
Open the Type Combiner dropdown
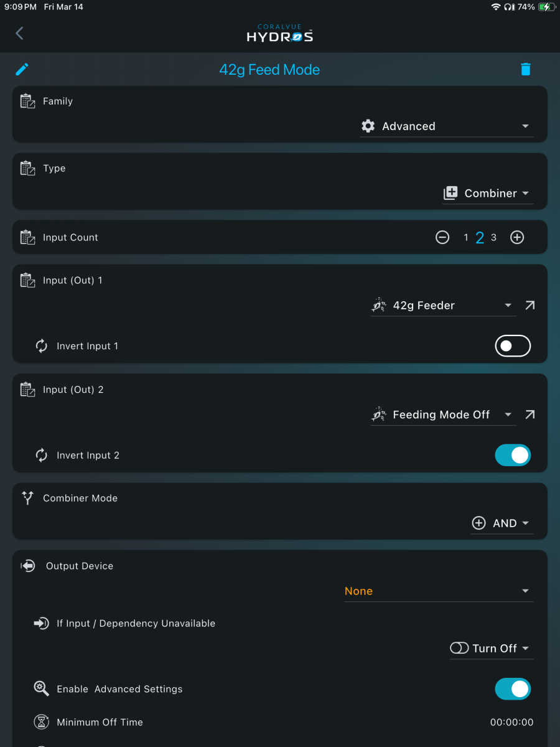(488, 194)
